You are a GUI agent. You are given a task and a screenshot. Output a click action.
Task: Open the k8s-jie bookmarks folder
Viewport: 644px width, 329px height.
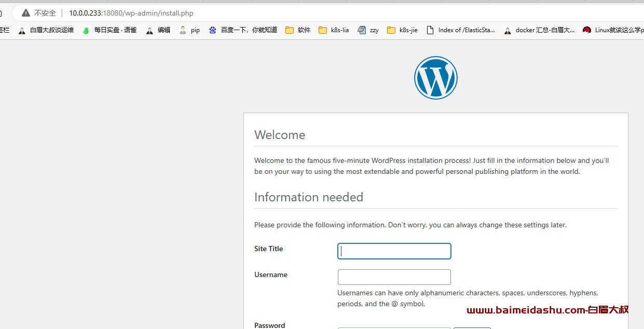402,30
